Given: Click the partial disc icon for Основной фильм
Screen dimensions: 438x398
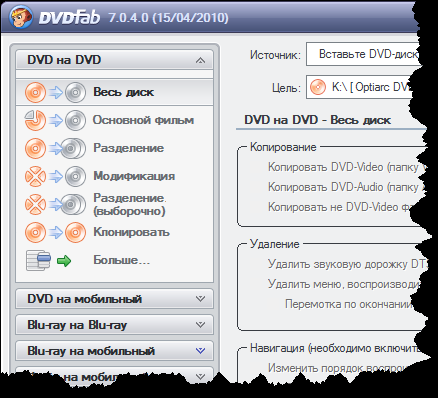Looking at the screenshot, I should (x=35, y=120).
